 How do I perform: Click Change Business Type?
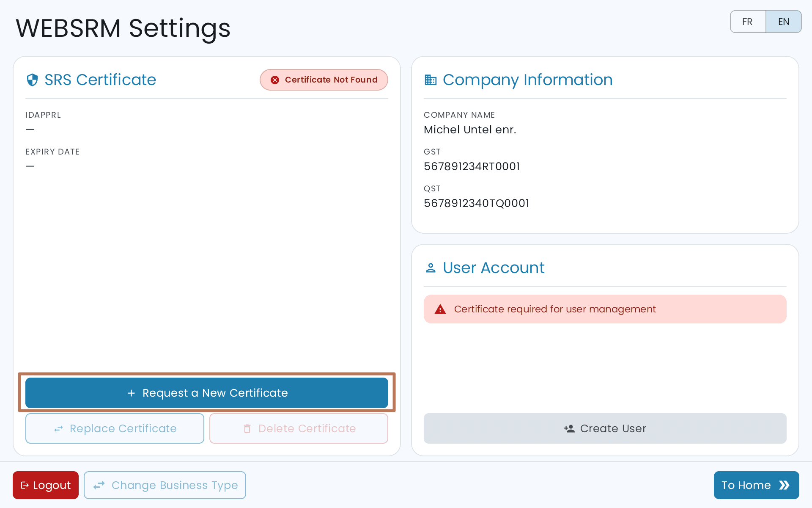pos(165,485)
